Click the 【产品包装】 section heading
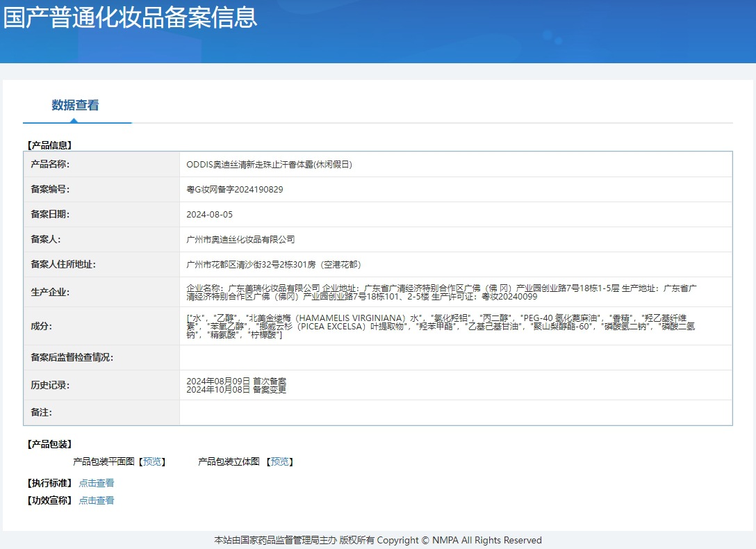Screen dimensions: 756x549 49,444
